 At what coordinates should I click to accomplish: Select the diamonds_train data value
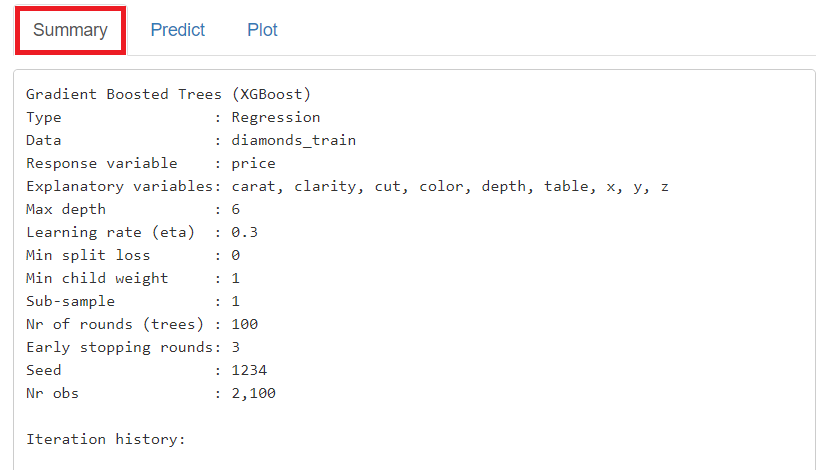tap(293, 140)
